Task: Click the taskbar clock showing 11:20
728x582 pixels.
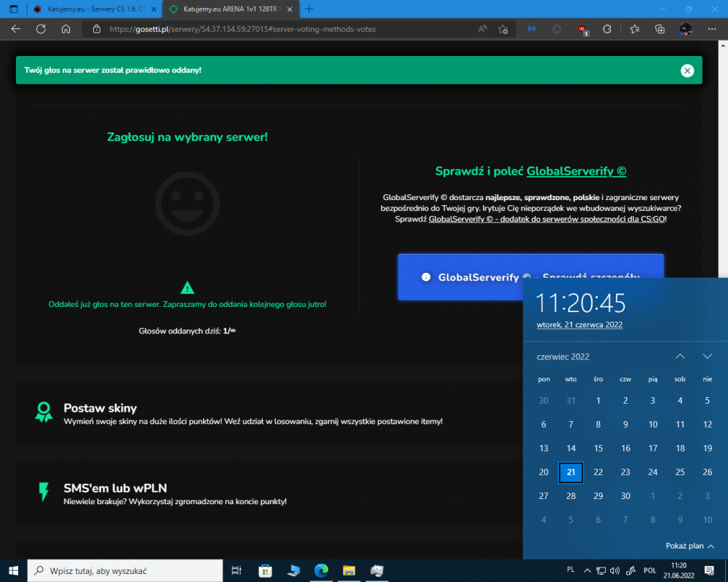Action: point(678,570)
